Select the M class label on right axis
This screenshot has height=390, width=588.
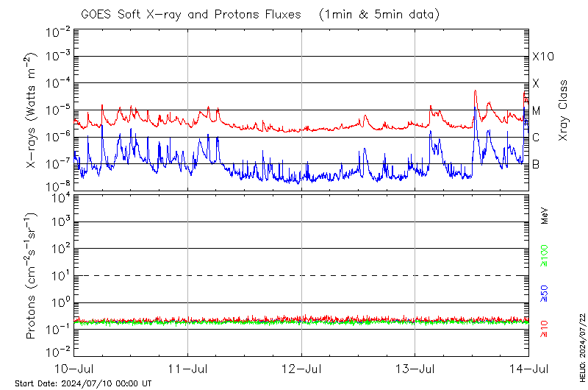(x=537, y=110)
